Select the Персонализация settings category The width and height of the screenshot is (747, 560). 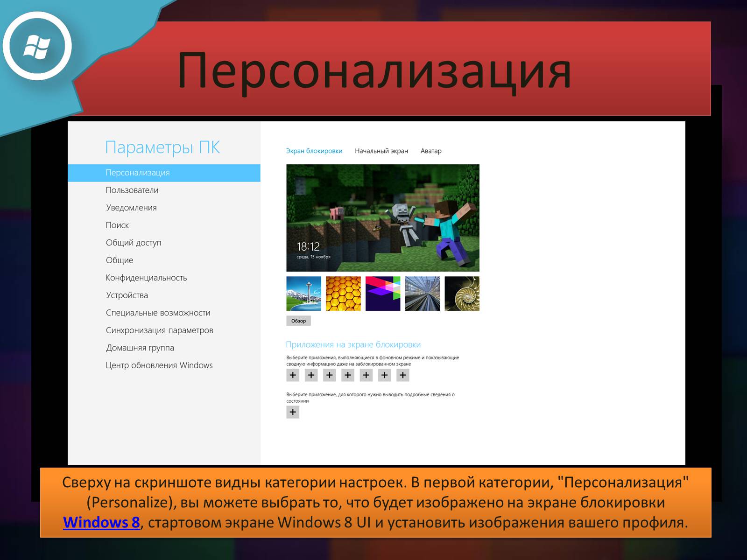(164, 173)
